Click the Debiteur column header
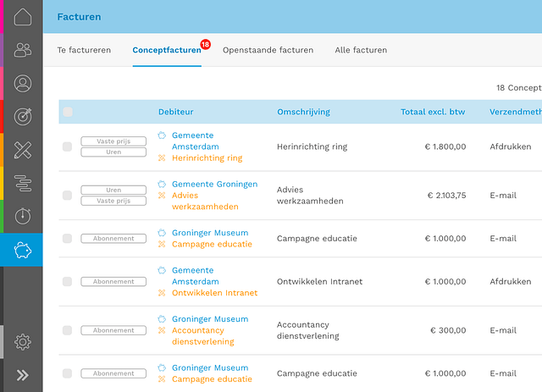Viewport: 542px width, 392px height. (177, 112)
